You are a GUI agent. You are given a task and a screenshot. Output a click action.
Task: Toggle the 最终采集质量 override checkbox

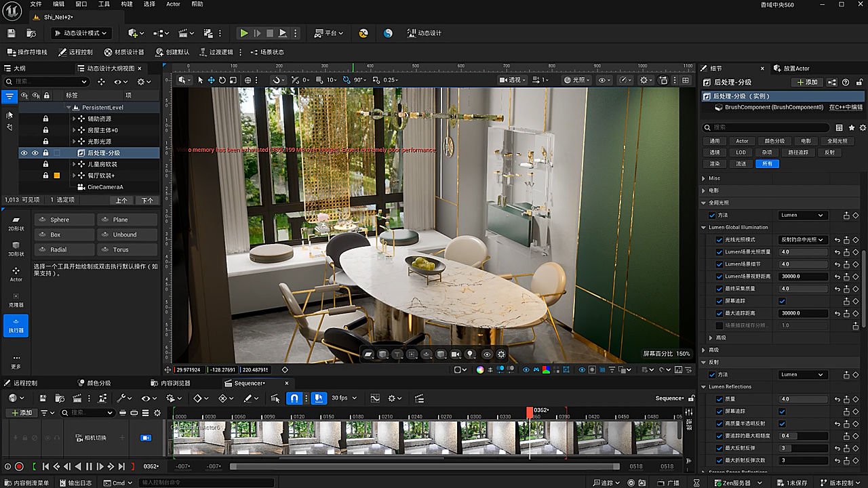[x=719, y=289]
